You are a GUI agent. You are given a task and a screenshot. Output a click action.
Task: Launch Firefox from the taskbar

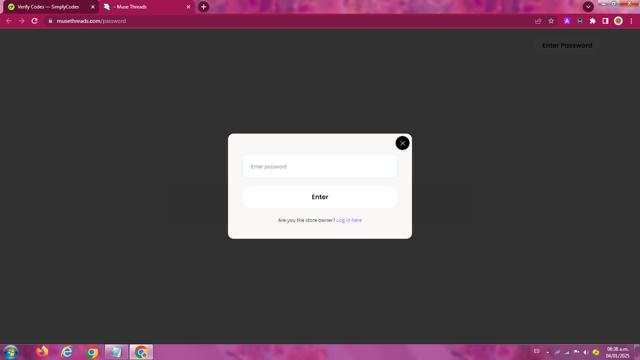(42, 352)
